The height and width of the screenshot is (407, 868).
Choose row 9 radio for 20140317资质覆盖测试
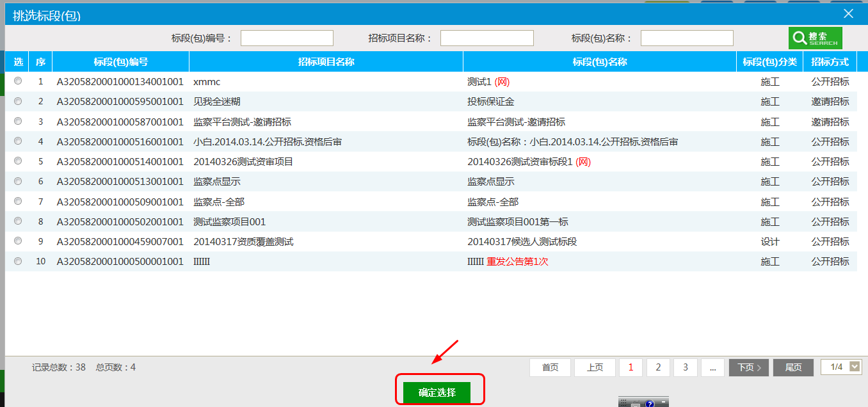pyautogui.click(x=18, y=241)
